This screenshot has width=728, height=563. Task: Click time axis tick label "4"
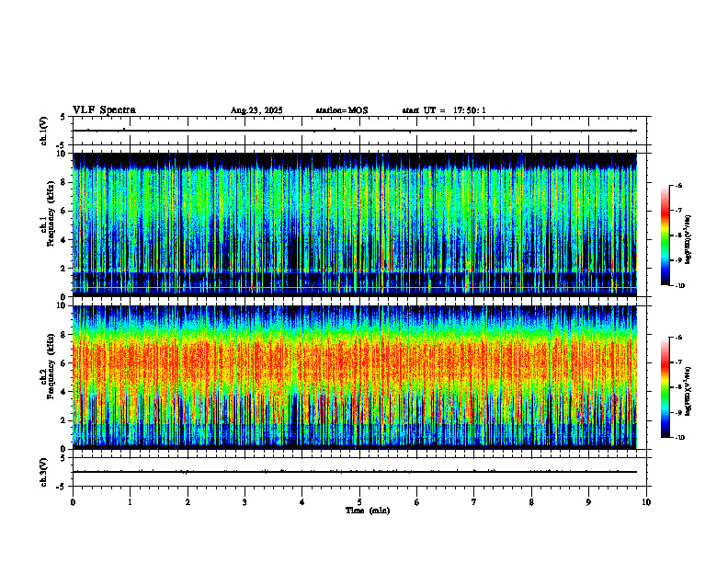pos(302,502)
